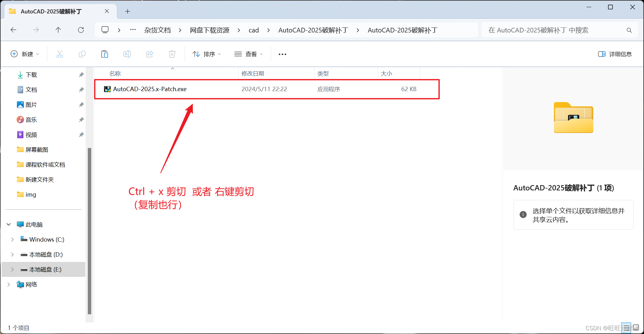Open the collapsed path ellipsis in address bar
This screenshot has height=334, width=644.
click(133, 30)
